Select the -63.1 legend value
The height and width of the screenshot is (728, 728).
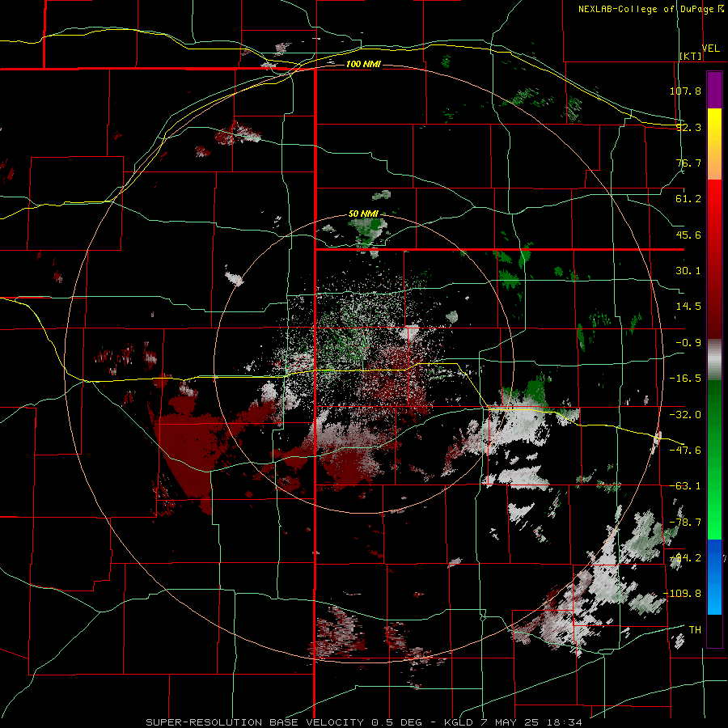685,486
